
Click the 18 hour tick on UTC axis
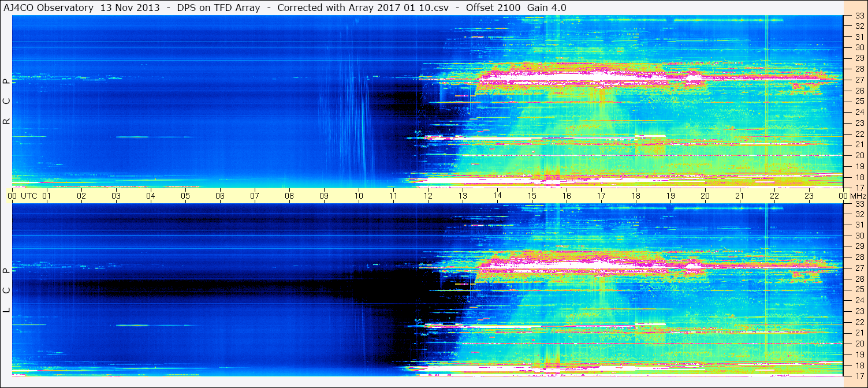coord(636,196)
